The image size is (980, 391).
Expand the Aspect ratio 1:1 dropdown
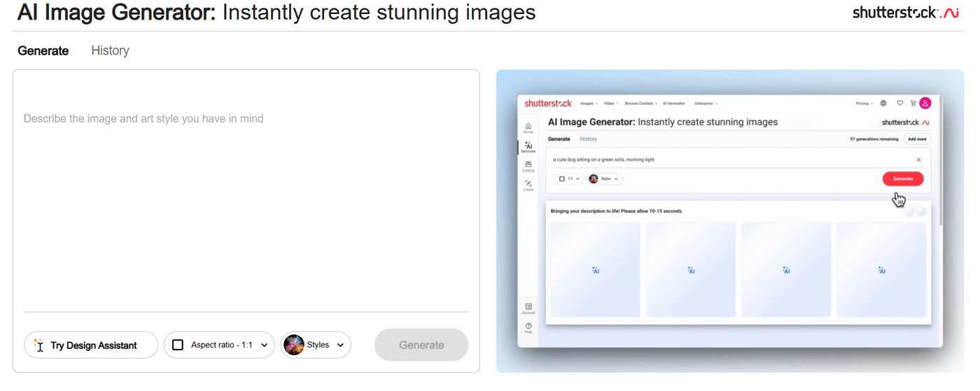click(x=219, y=345)
